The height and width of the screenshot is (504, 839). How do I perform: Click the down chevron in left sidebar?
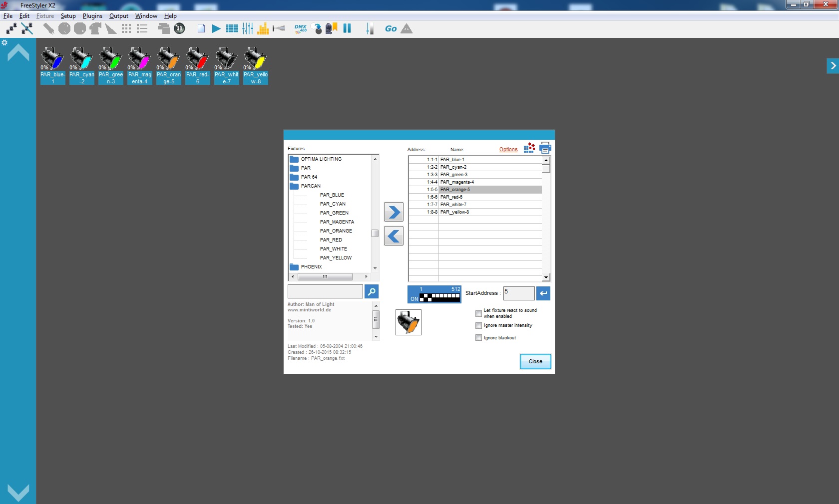pos(18,493)
